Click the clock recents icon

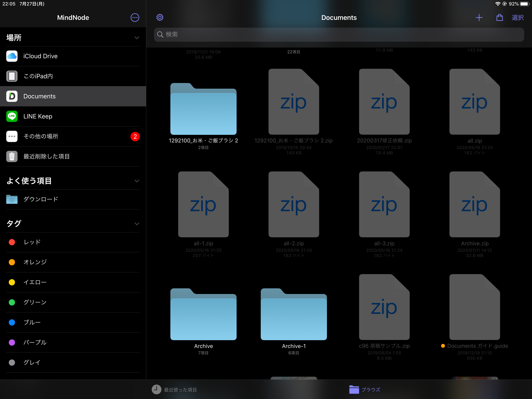tap(156, 390)
